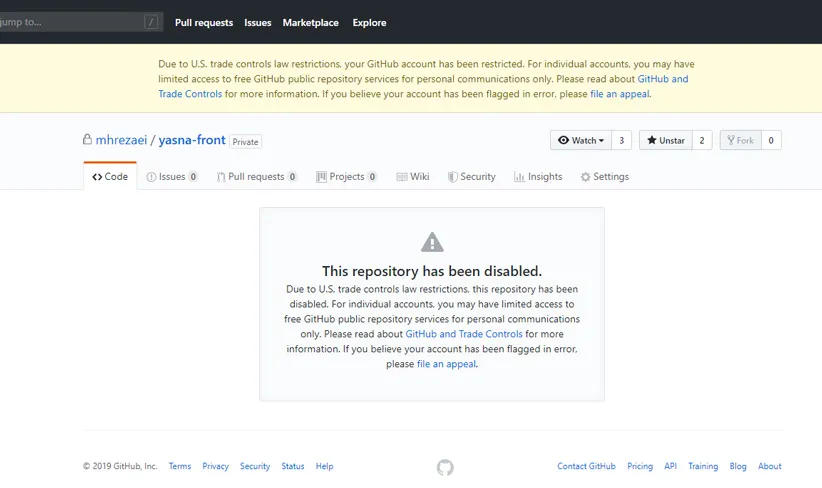Image resolution: width=822 pixels, height=488 pixels.
Task: Click the GitHub Octocat logo in footer
Action: pyautogui.click(x=445, y=467)
